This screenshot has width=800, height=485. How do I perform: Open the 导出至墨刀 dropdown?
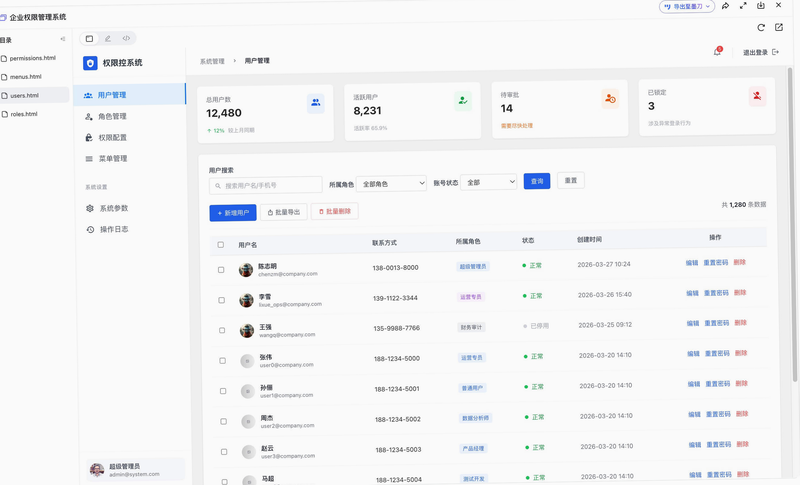pos(687,7)
